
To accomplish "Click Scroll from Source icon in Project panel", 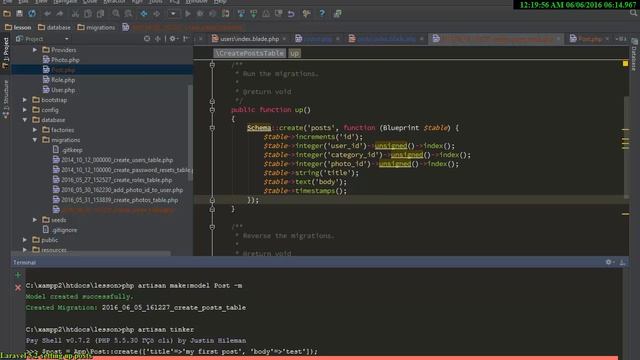I will [x=147, y=39].
